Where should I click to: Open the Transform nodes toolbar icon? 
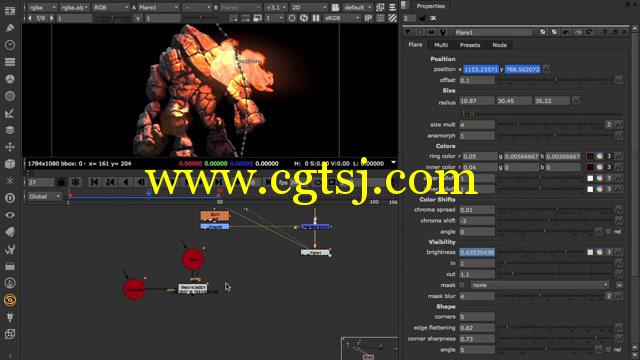[10, 147]
